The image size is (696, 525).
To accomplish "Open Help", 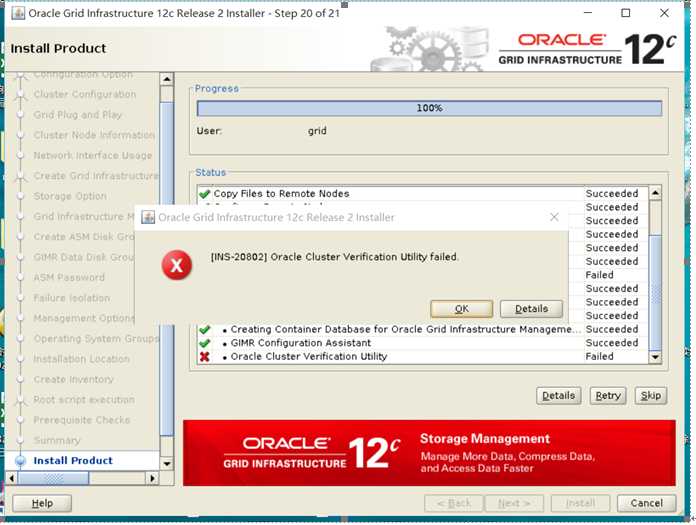I will click(42, 503).
